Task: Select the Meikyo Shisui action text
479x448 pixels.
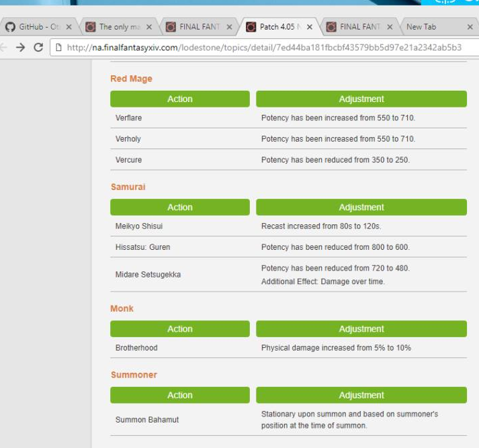Action: [139, 226]
